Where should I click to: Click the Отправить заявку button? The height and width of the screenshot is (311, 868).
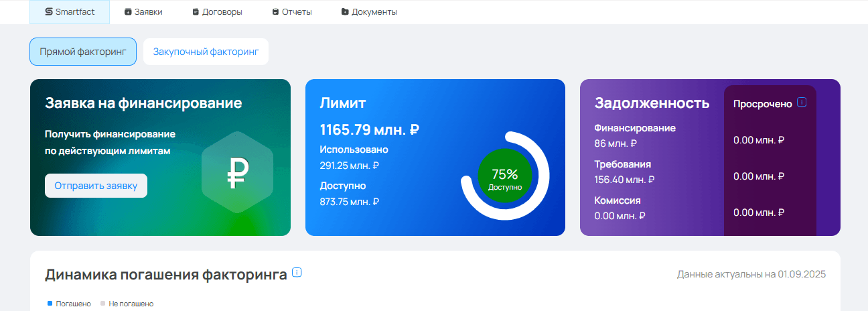(96, 186)
